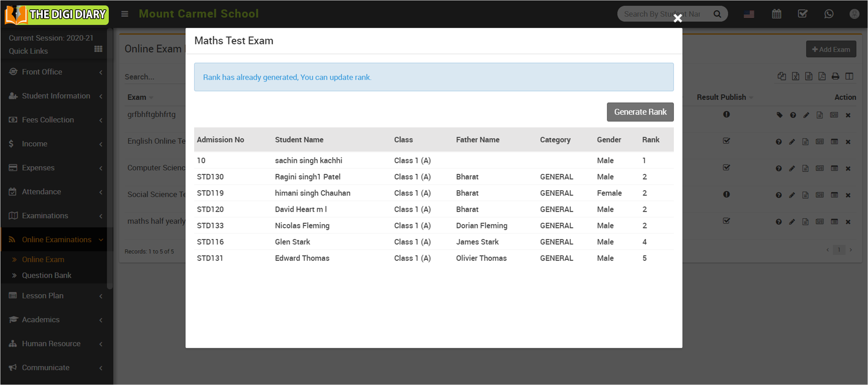
Task: Close the Maths Test Exam modal
Action: (678, 18)
